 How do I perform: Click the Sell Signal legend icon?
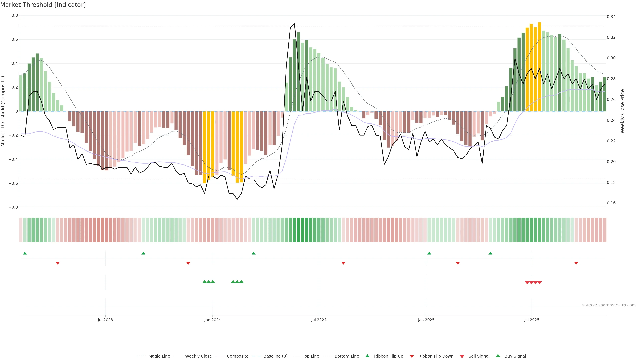pyautogui.click(x=462, y=356)
